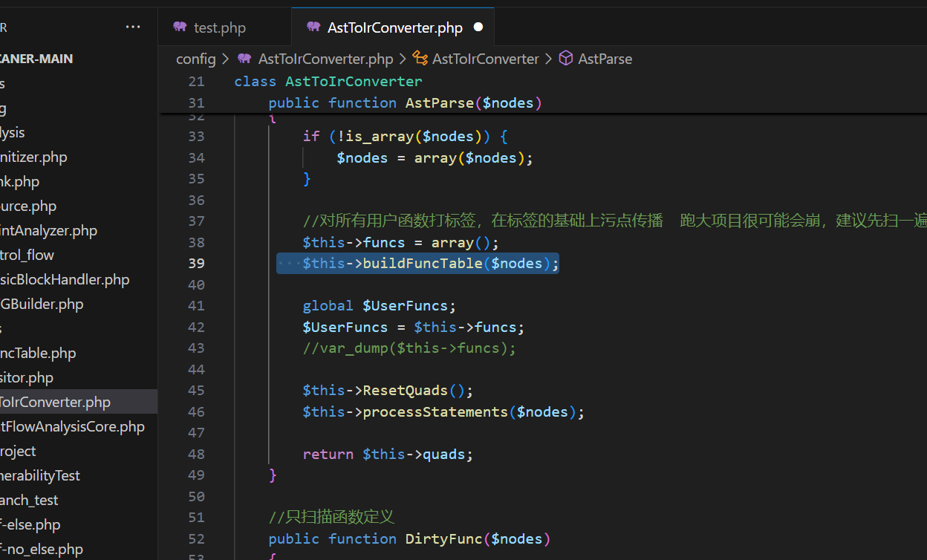This screenshot has height=560, width=927.
Task: Click the PHP icon on AstToIrConverter.php tab
Action: point(313,27)
